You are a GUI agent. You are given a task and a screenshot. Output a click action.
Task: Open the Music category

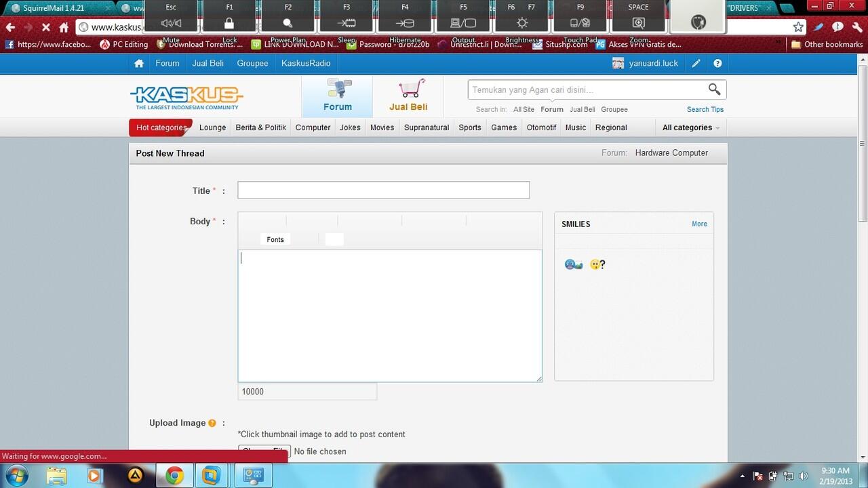click(x=576, y=127)
